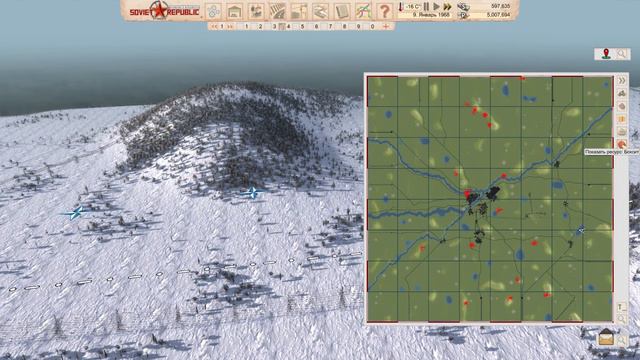
Task: Click the red map pin icon
Action: (x=607, y=54)
